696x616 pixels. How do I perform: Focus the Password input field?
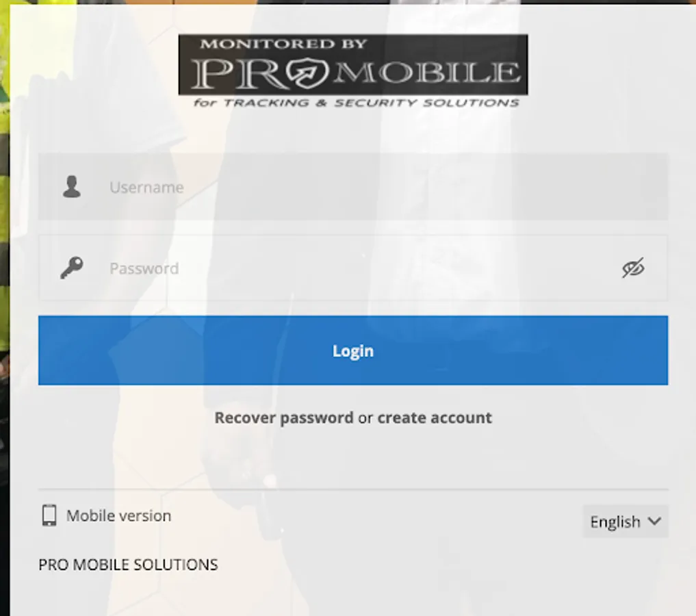pos(353,268)
